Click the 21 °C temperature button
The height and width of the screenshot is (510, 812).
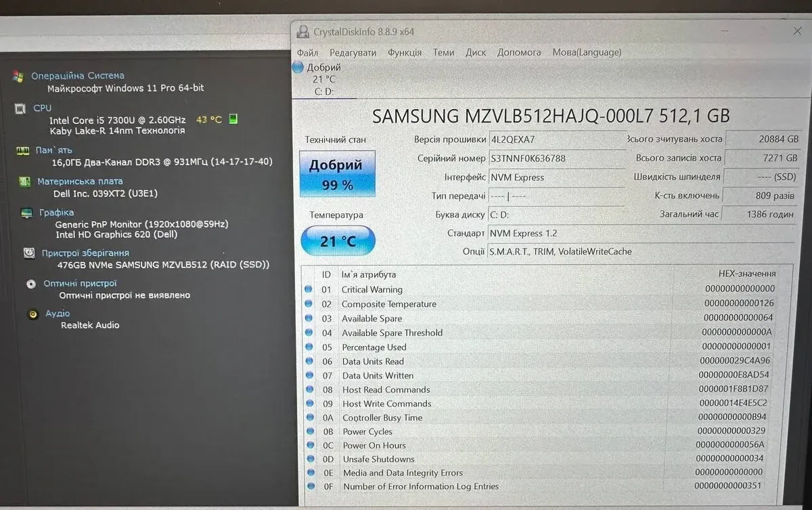[x=337, y=241]
